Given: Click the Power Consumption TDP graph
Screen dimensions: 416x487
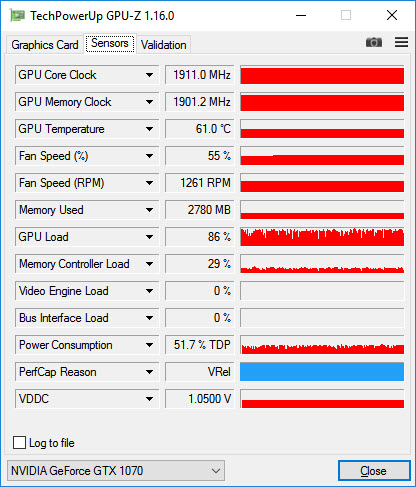Looking at the screenshot, I should [x=322, y=345].
